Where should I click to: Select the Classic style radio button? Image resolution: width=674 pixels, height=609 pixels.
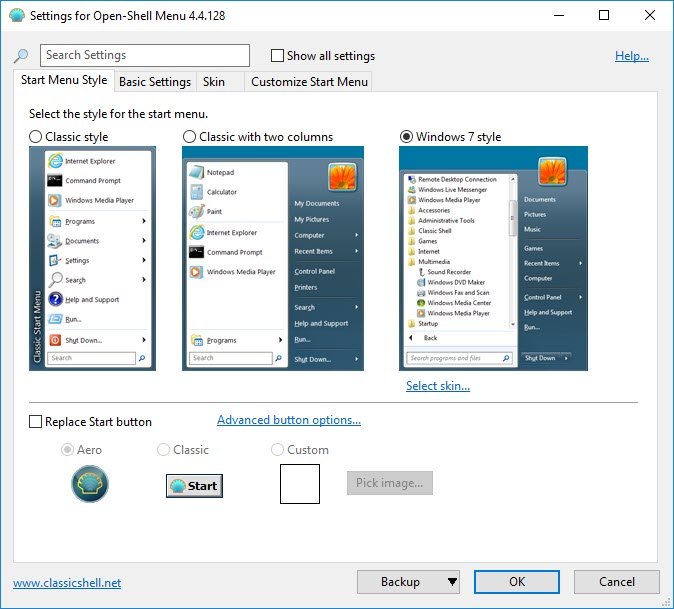click(35, 137)
